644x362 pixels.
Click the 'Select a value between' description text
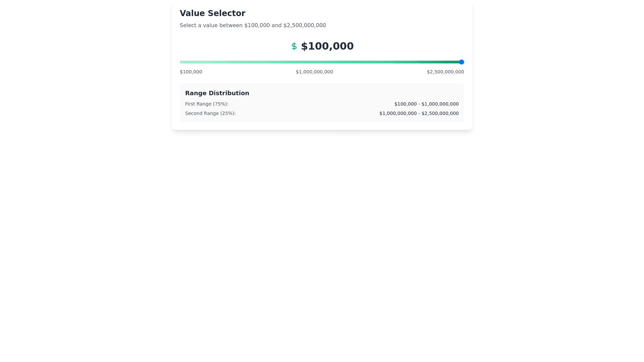(x=253, y=25)
